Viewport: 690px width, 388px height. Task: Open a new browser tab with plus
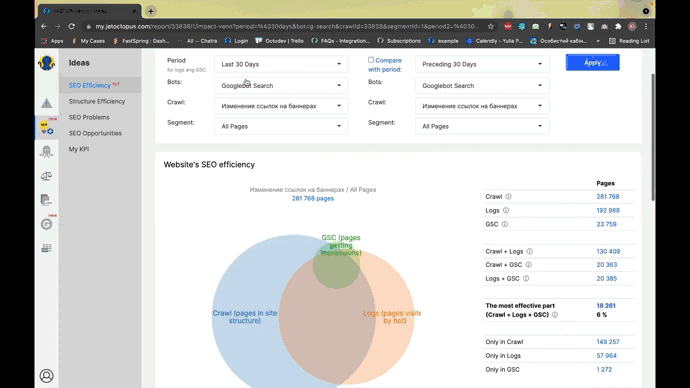coord(150,11)
